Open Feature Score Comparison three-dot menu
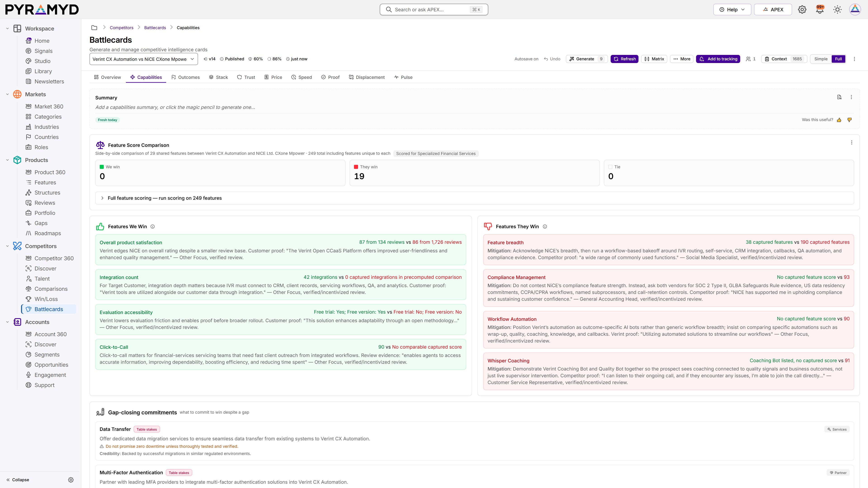868x488 pixels. [x=851, y=143]
